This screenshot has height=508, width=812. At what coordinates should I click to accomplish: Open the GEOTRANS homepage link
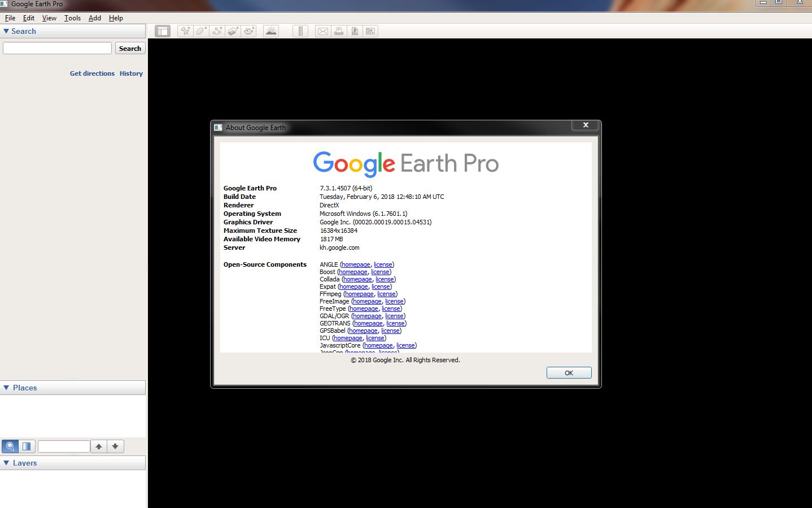368,323
